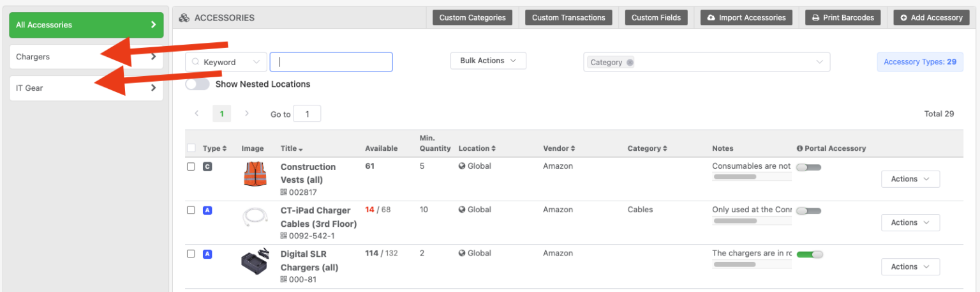980x292 pixels.
Task: Check the Construction Vests row checkbox
Action: 191,167
